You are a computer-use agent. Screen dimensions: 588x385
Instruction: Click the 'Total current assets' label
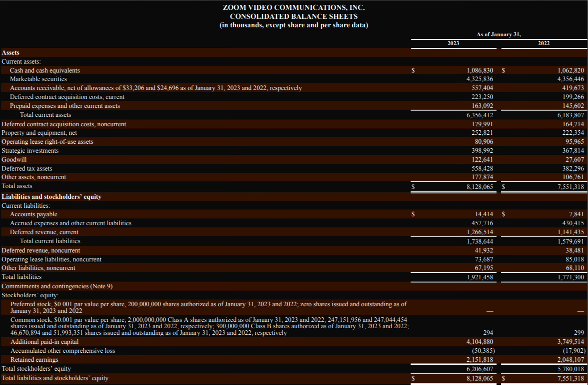coord(46,115)
